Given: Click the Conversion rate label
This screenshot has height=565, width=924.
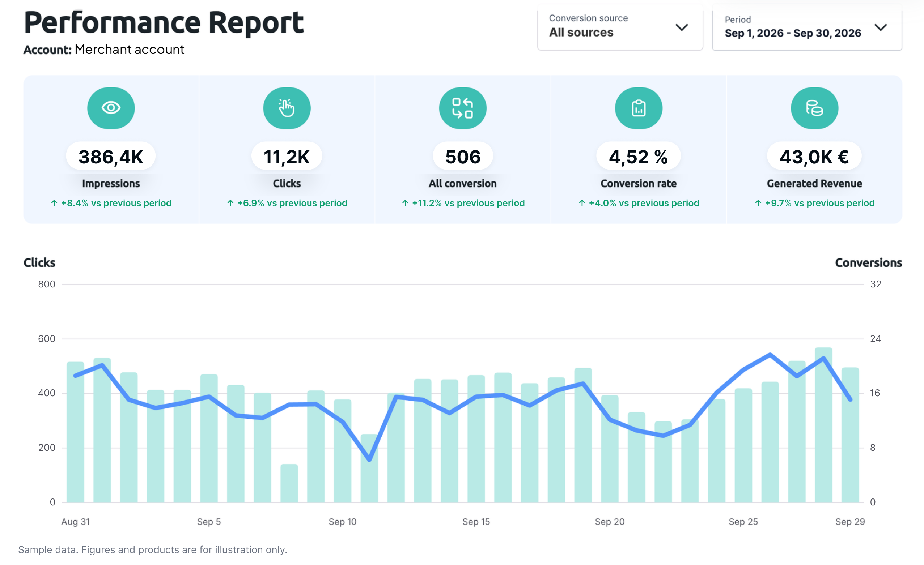Looking at the screenshot, I should click(x=639, y=184).
